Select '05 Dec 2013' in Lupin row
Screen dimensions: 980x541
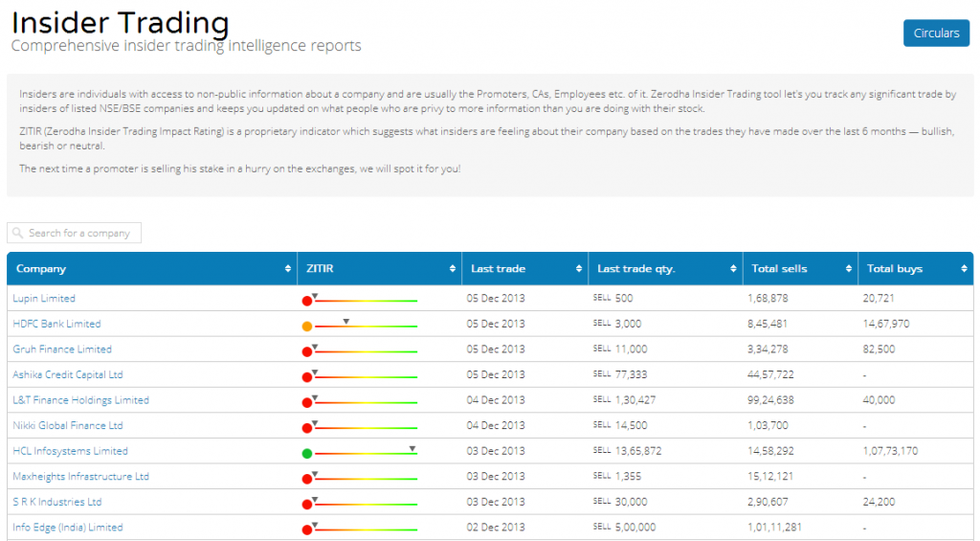coord(496,299)
